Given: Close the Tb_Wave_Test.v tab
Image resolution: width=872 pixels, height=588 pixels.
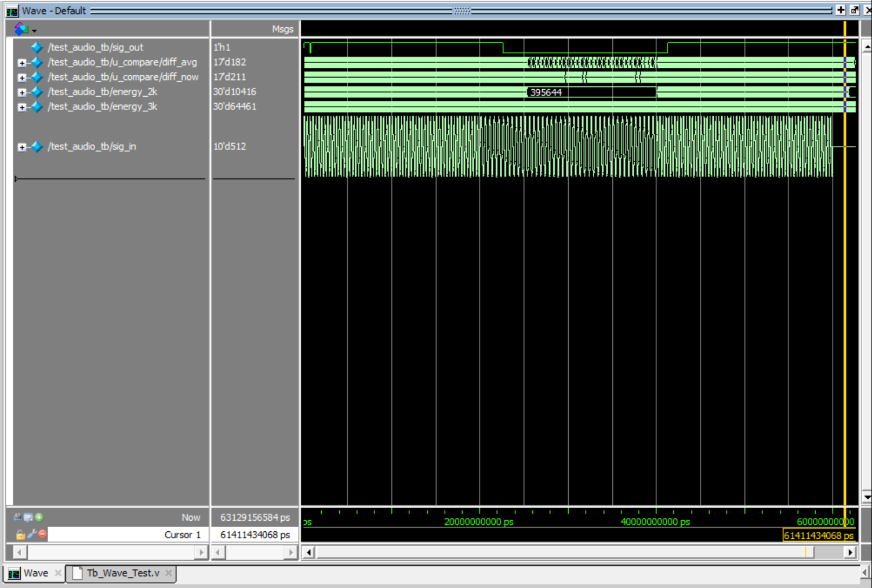Looking at the screenshot, I should (x=169, y=573).
